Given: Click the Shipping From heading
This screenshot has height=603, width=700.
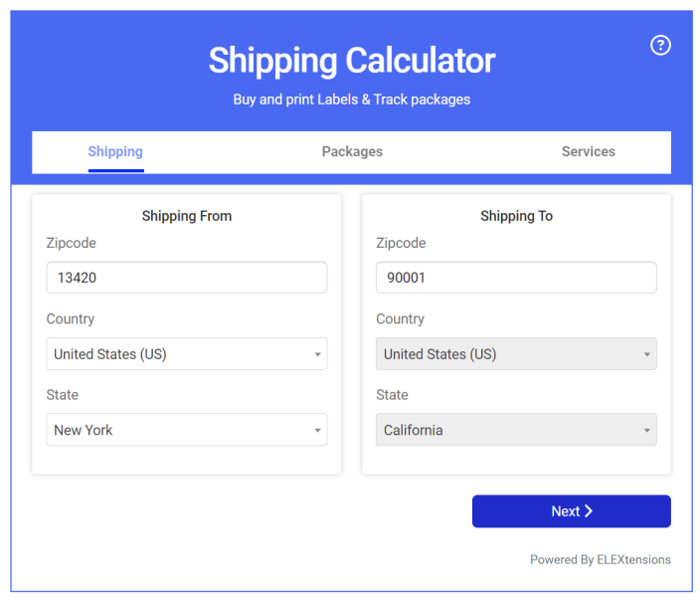Looking at the screenshot, I should [187, 216].
